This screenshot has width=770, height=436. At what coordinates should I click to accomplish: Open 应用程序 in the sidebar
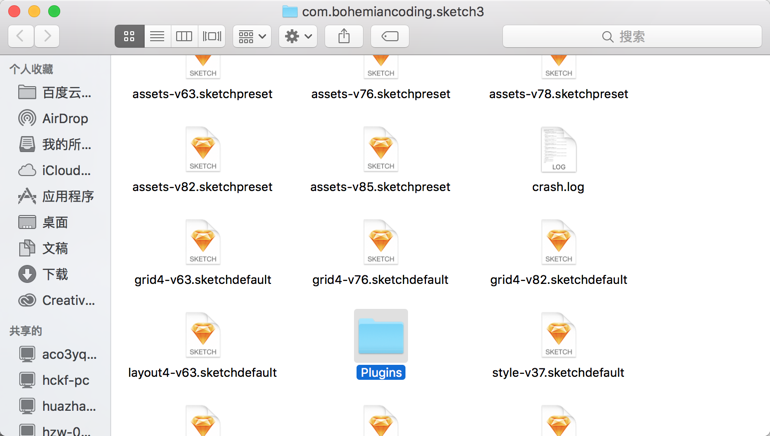[x=55, y=196]
